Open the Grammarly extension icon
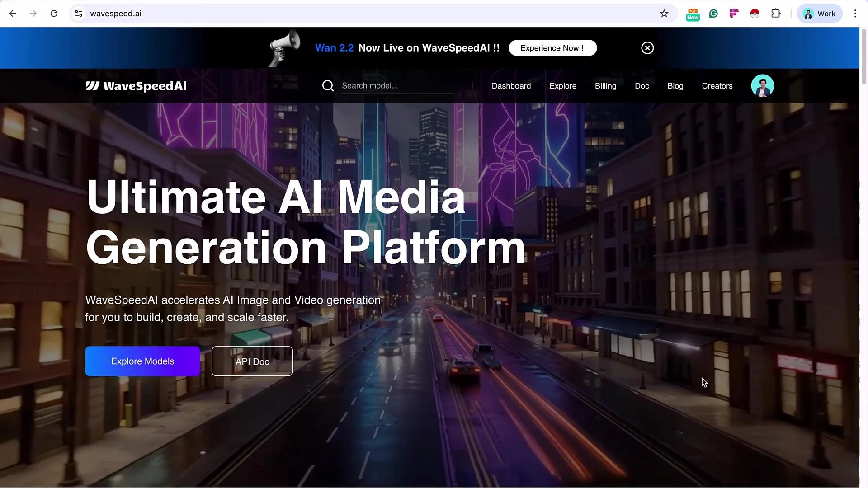The height and width of the screenshot is (488, 868). pos(713,14)
